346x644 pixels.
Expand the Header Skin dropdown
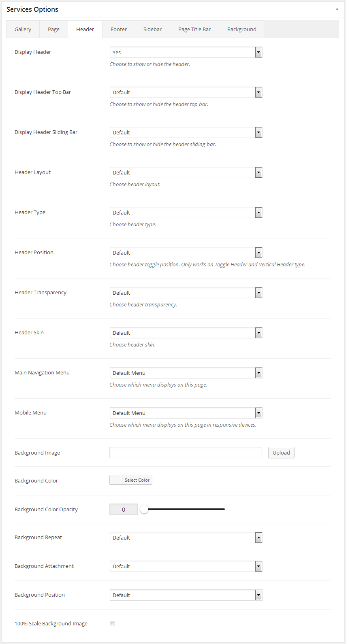pos(186,333)
